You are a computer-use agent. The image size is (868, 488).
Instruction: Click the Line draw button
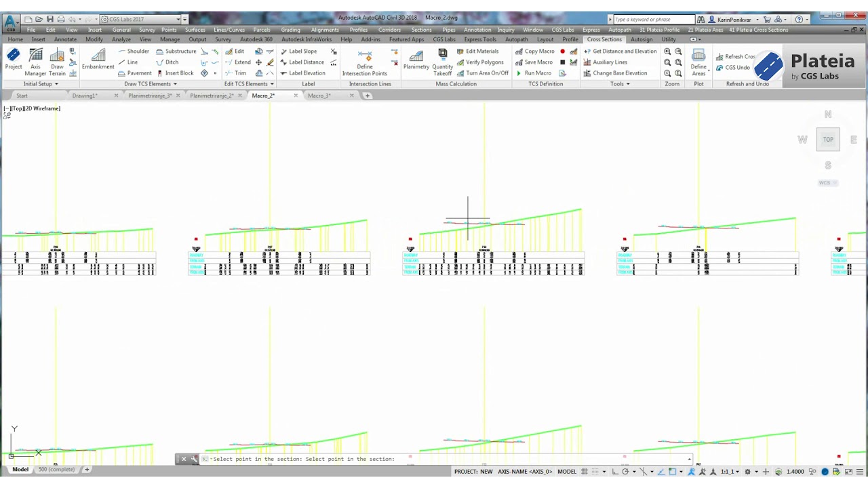[127, 62]
